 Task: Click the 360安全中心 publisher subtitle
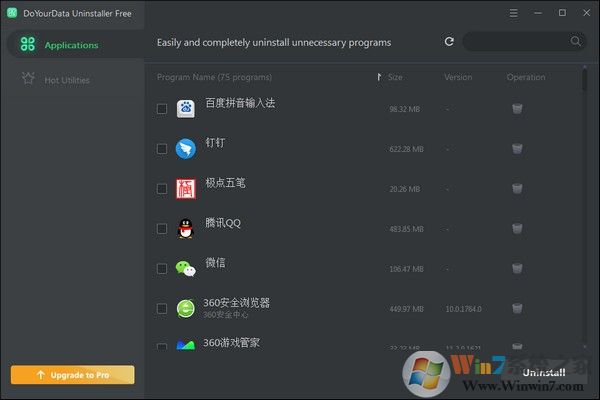225,315
